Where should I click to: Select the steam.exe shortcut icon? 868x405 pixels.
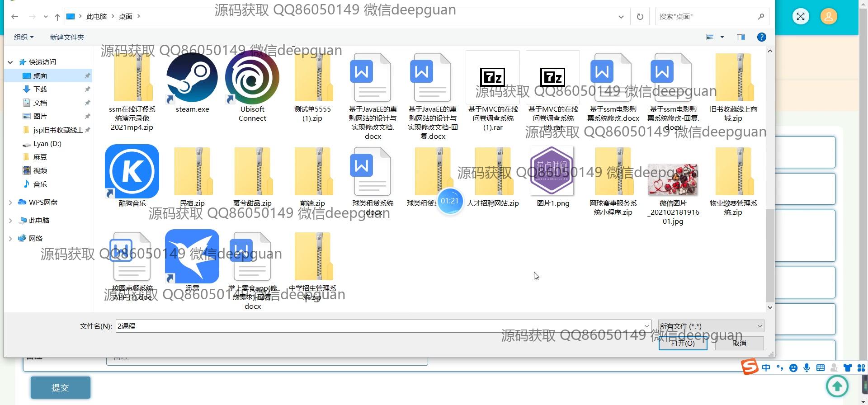pyautogui.click(x=192, y=79)
